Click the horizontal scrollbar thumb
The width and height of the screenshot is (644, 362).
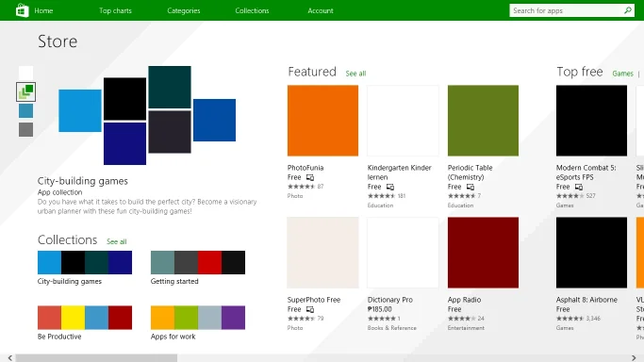point(96,358)
